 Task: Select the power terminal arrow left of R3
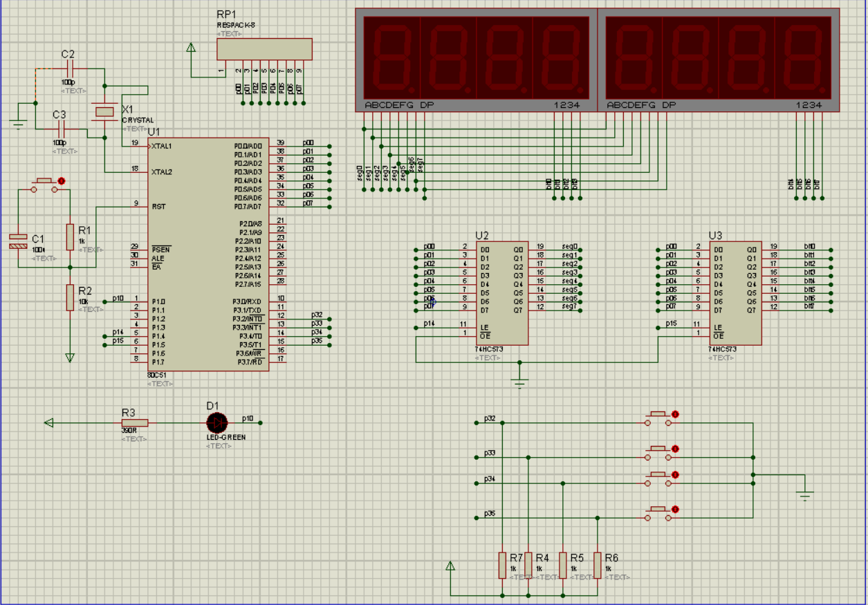click(x=49, y=422)
